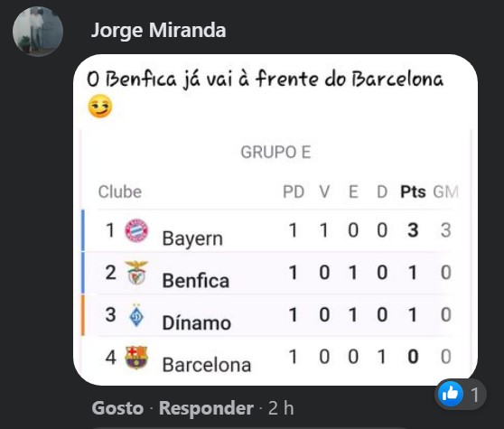The height and width of the screenshot is (429, 504).
Task: Click the Barcelona team name
Action: (x=207, y=365)
